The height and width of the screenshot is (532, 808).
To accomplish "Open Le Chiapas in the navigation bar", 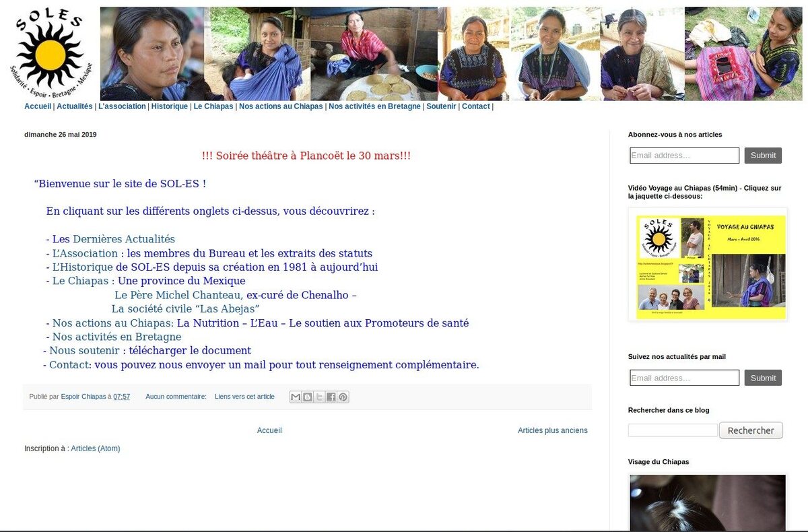I will [x=213, y=106].
